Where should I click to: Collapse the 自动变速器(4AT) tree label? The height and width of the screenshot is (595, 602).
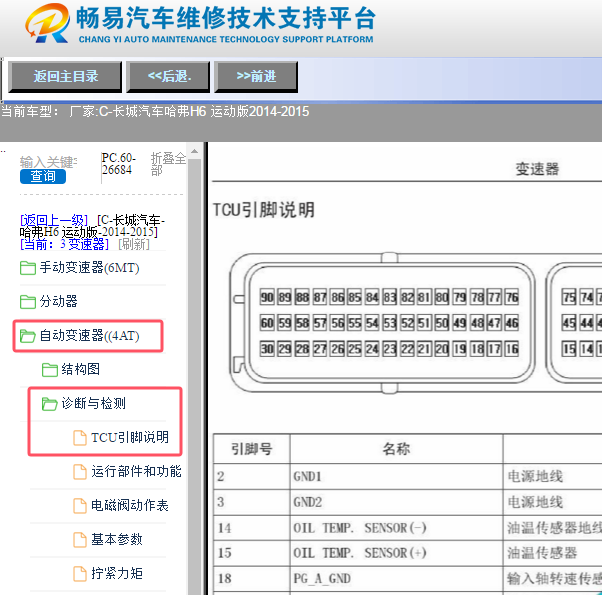[x=89, y=336]
